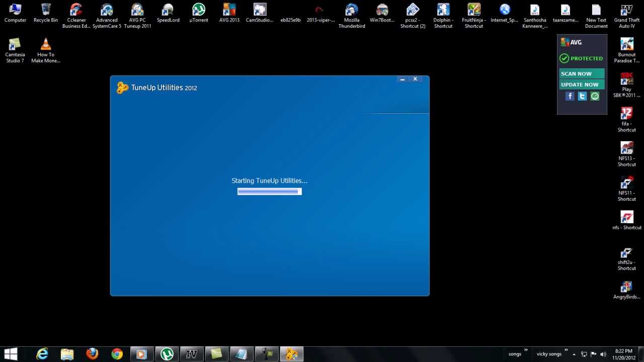Click the TuneUp Utilities loading progress bar
644x362 pixels.
[270, 192]
